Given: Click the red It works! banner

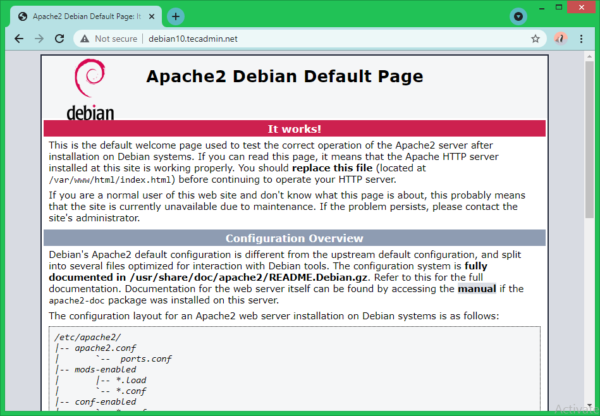Looking at the screenshot, I should [294, 129].
